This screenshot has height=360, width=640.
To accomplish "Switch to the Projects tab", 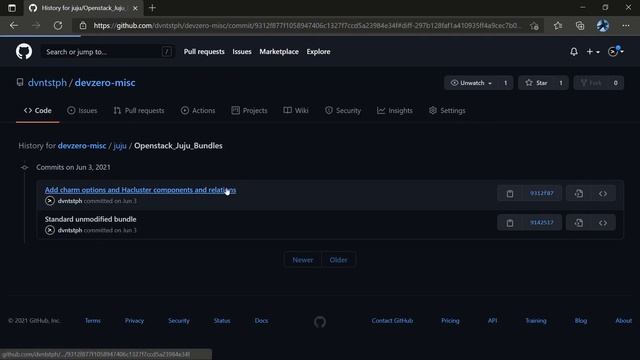I will 249,111.
